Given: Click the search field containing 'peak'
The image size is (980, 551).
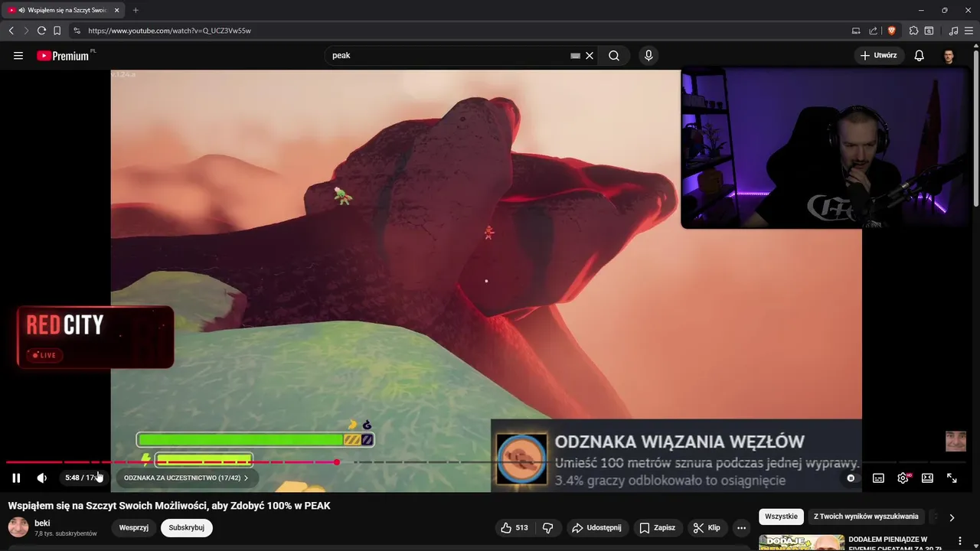Looking at the screenshot, I should tap(448, 55).
